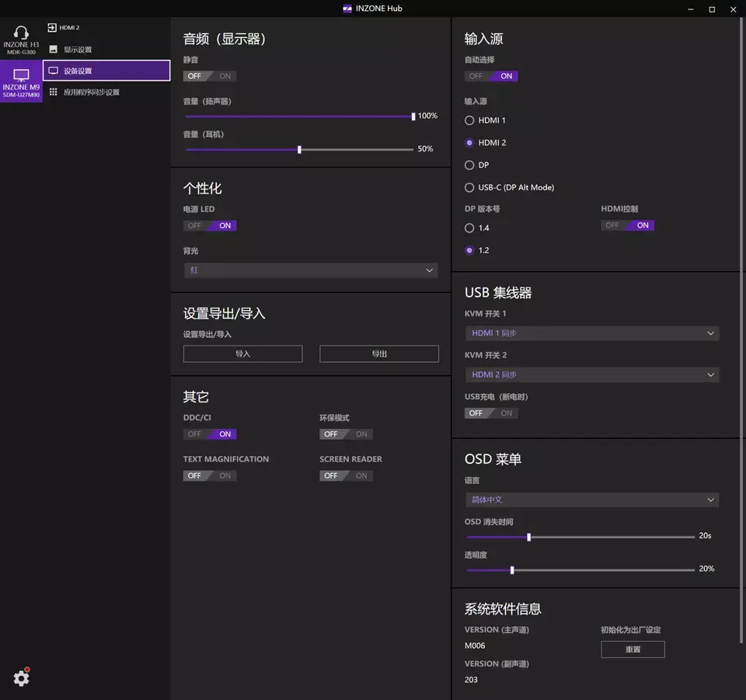Adjust the 音量 (耳机) headphone volume slider
Viewport: 746px width, 700px height.
300,149
